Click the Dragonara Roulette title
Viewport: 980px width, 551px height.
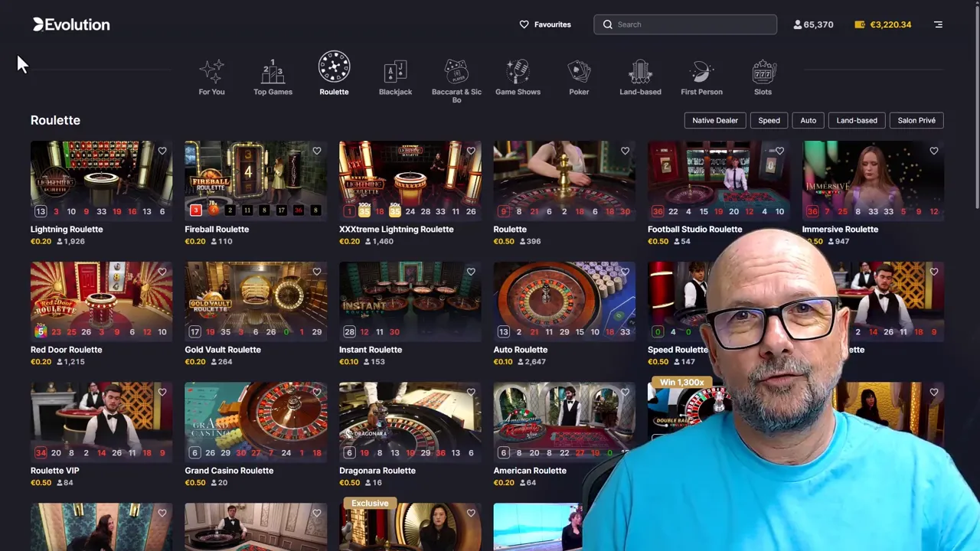(x=377, y=471)
